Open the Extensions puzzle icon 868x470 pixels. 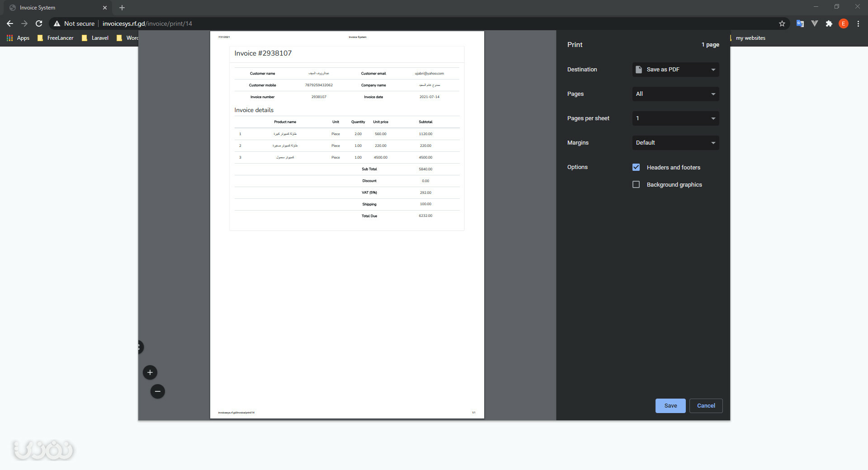tap(829, 23)
